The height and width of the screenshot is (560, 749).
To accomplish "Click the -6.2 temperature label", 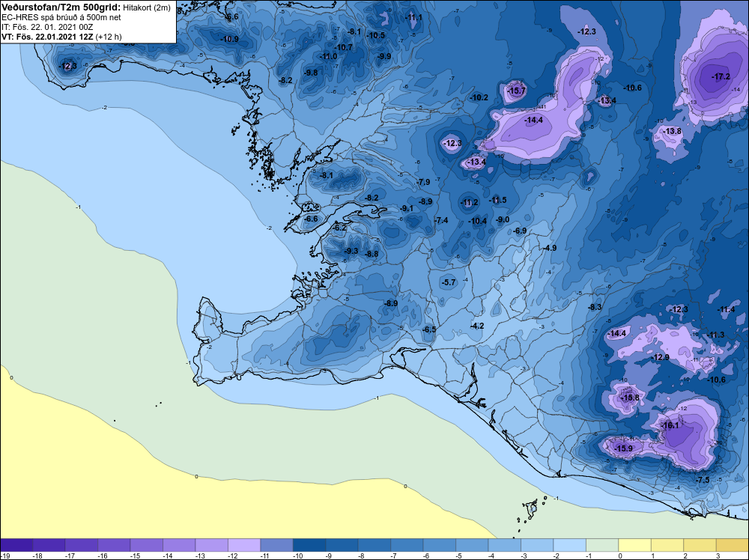I will (339, 228).
